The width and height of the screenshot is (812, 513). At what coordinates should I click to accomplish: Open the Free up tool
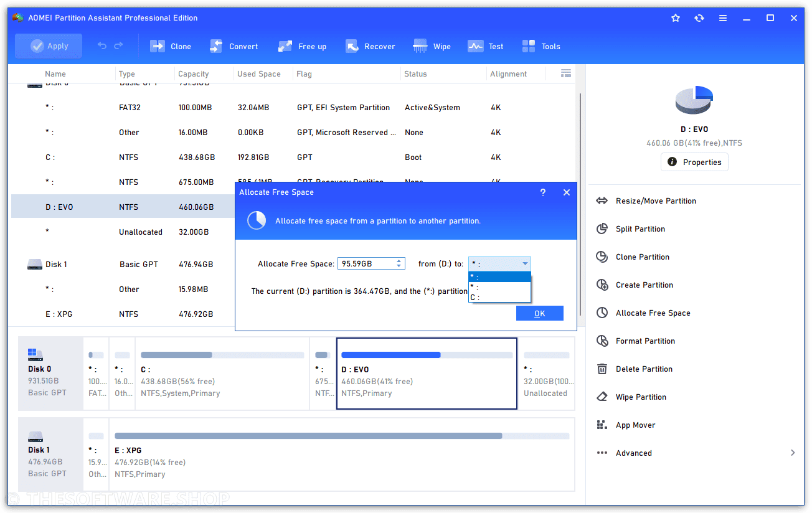pyautogui.click(x=302, y=46)
